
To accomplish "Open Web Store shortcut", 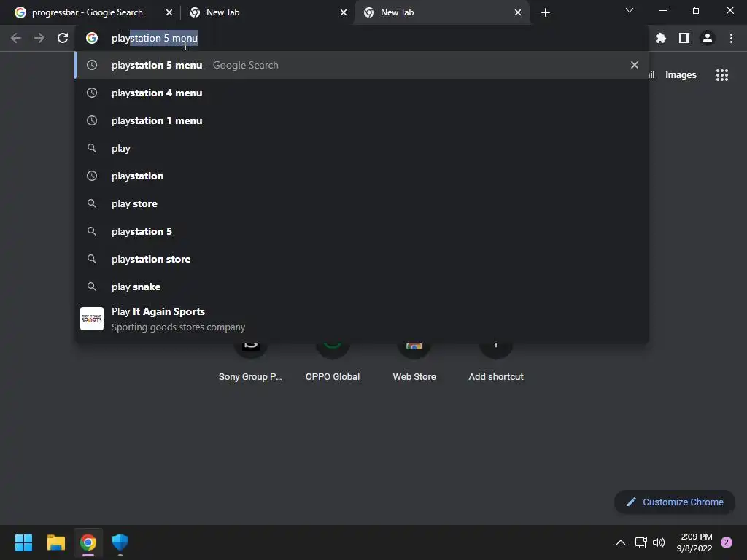I will coord(414,365).
